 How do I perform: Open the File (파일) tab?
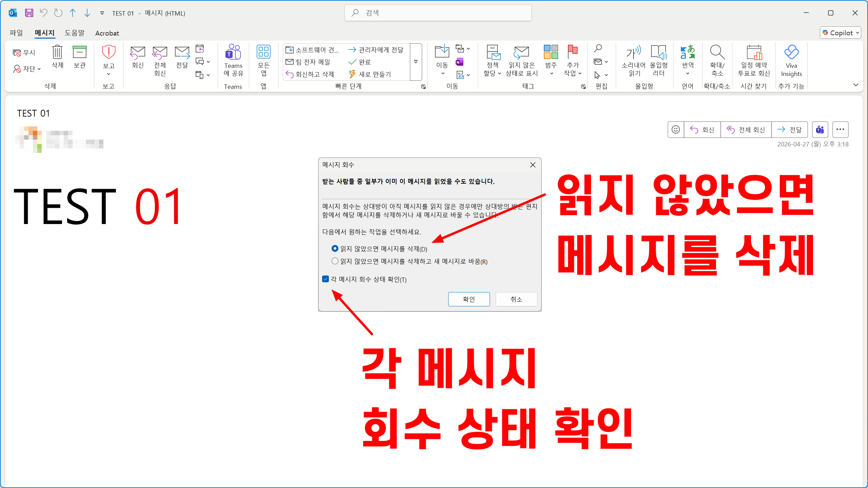click(16, 33)
